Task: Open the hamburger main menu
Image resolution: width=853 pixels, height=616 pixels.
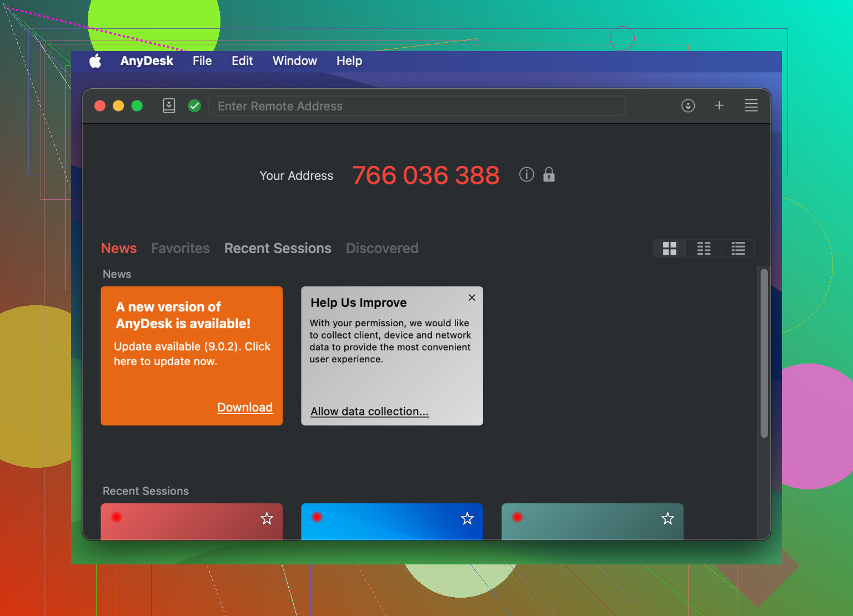Action: tap(751, 105)
